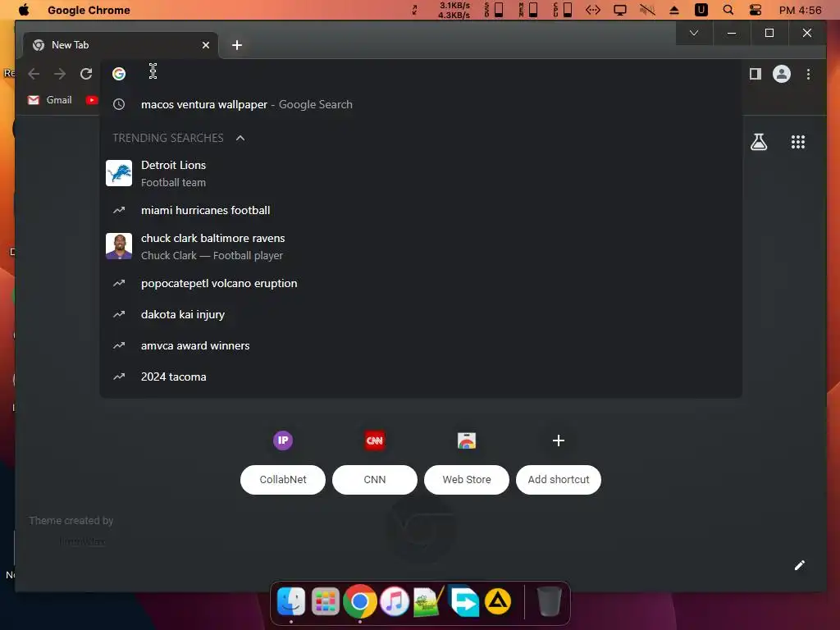The height and width of the screenshot is (630, 840).
Task: Click the Chrome icon in the dock
Action: (x=360, y=601)
